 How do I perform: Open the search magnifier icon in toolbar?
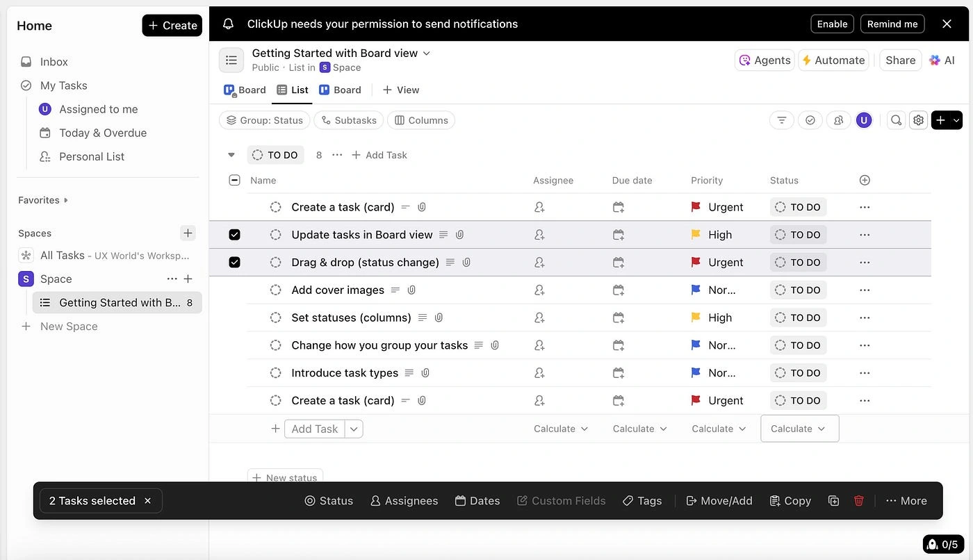[x=897, y=120]
